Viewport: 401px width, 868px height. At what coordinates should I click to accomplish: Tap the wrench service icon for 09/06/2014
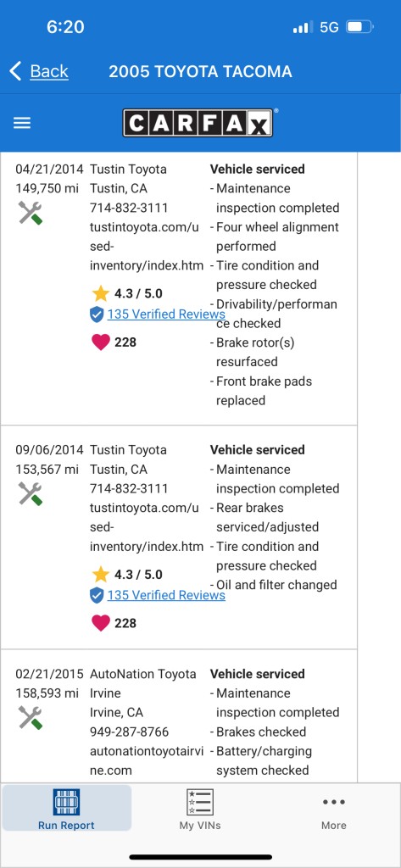pos(30,494)
